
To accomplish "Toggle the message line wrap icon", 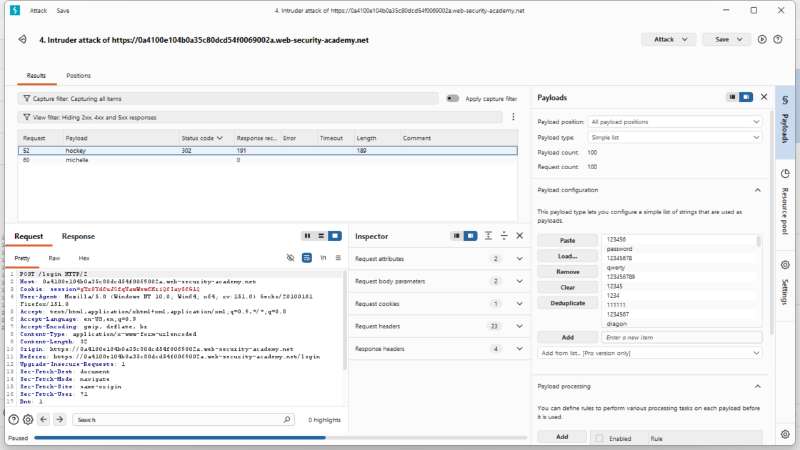I will (x=307, y=258).
